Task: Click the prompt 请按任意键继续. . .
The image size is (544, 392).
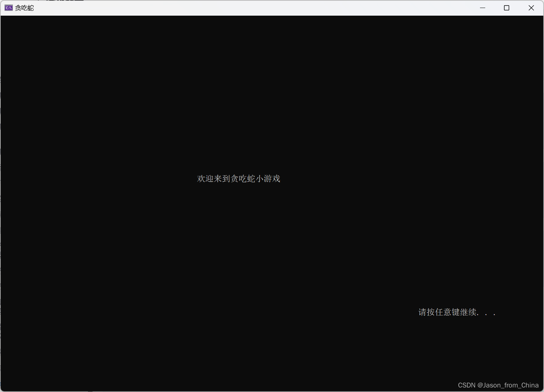Action: (457, 312)
